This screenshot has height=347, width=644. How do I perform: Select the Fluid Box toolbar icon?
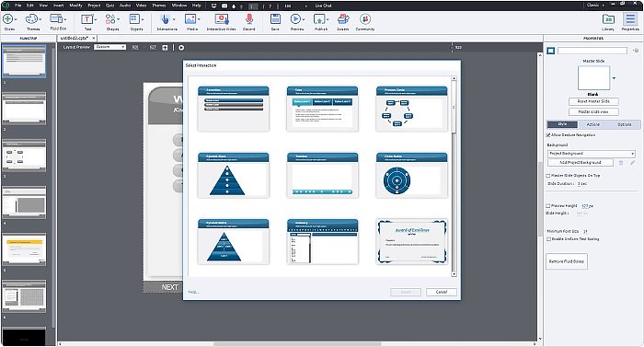tap(55, 18)
